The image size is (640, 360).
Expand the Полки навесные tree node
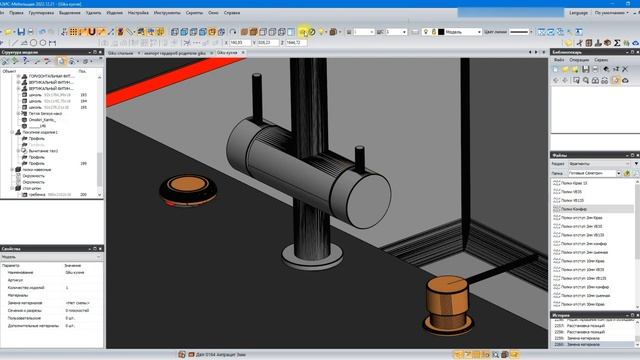pyautogui.click(x=12, y=169)
